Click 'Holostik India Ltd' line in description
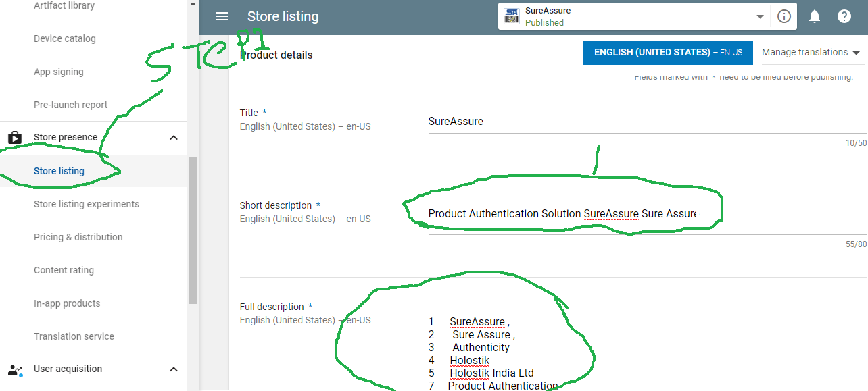 pos(491,373)
